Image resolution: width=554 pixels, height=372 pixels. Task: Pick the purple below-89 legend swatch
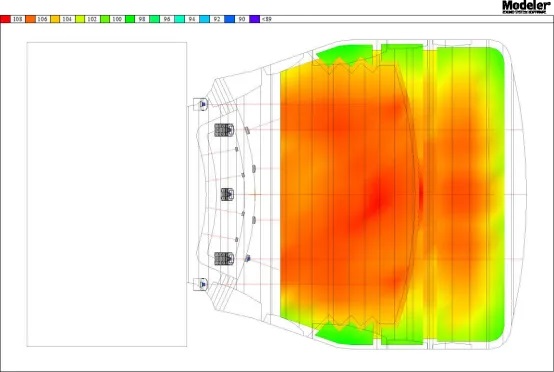[254, 19]
